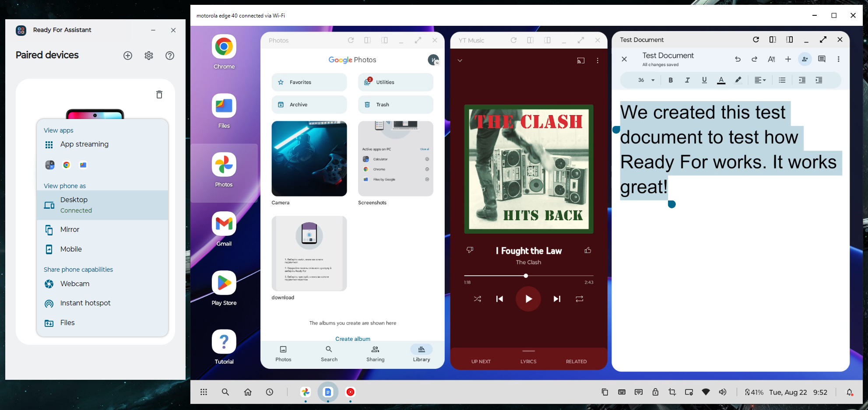868x410 pixels.
Task: Select Mirror phone view
Action: [102, 230]
